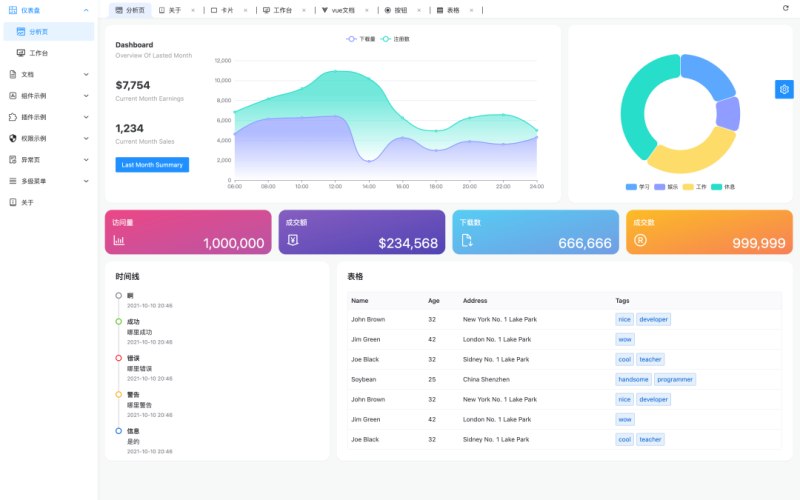Viewport: 800px width, 500px height.
Task: Close the 卡片 tab
Action: [x=245, y=10]
